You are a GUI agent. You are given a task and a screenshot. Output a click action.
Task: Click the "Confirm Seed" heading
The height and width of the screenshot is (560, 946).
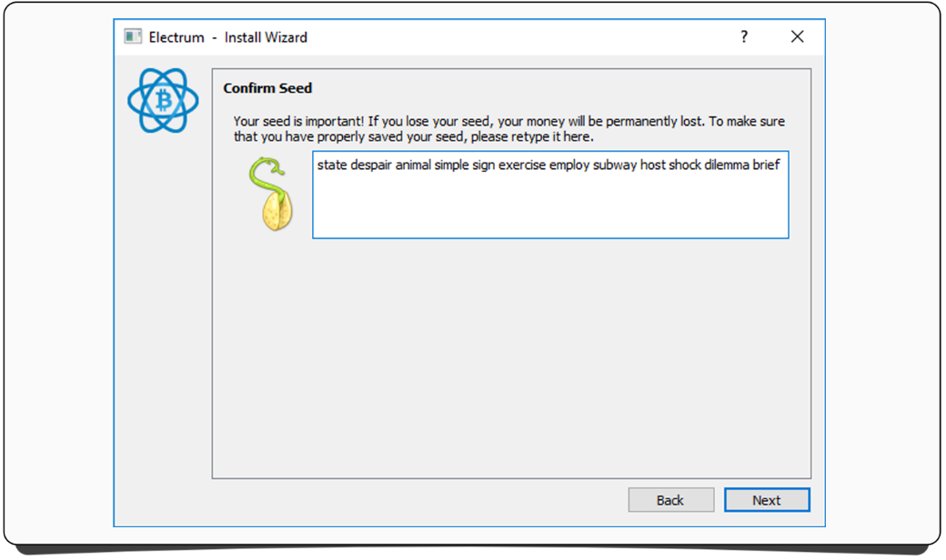(x=267, y=88)
